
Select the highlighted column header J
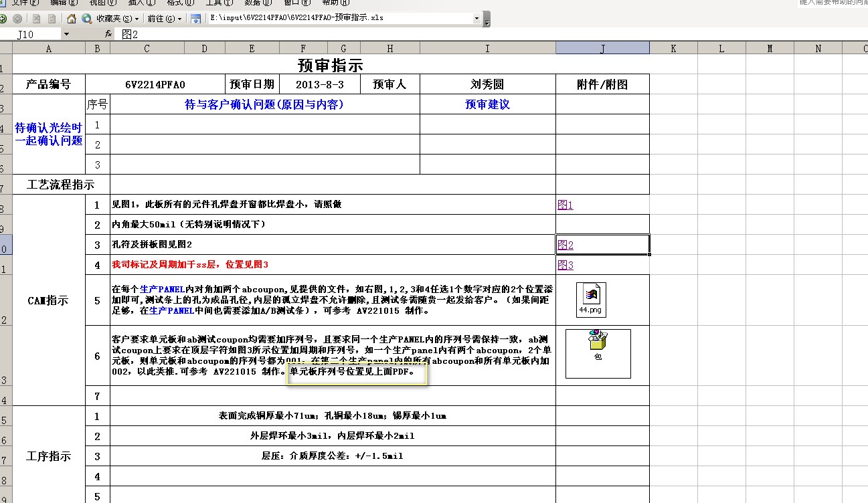(602, 48)
